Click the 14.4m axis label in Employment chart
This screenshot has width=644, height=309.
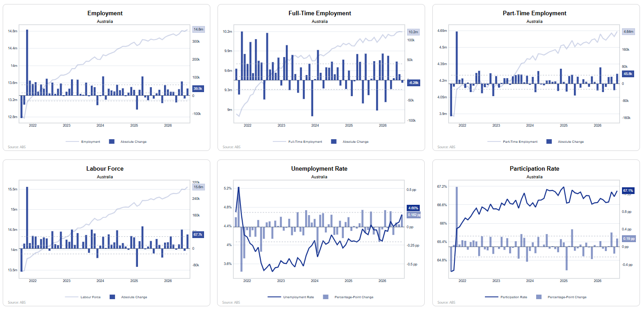13,49
